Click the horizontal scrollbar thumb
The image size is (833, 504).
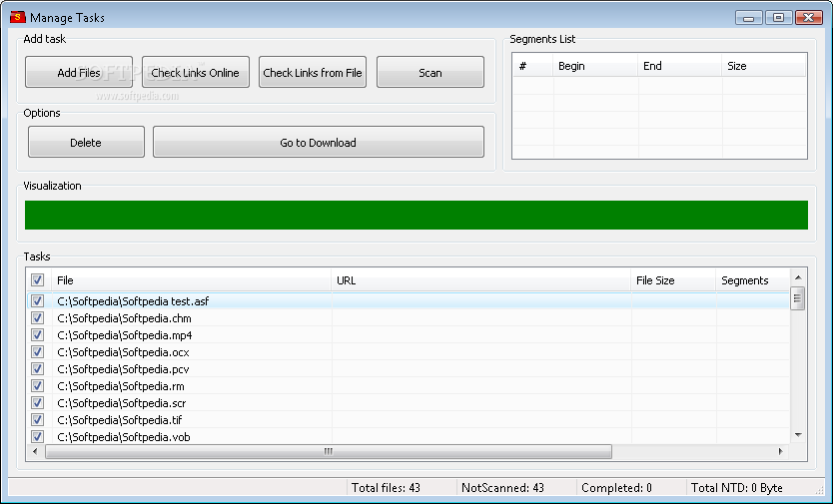coord(329,451)
